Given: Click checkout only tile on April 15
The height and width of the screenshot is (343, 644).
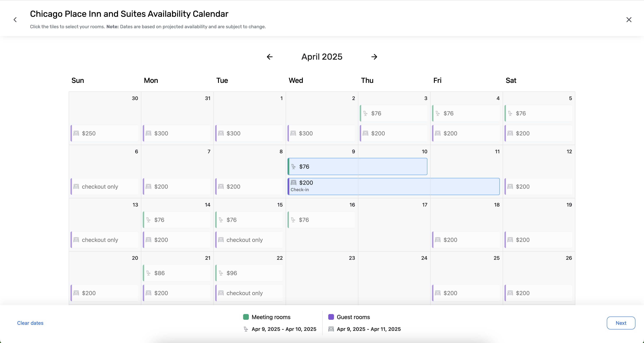Looking at the screenshot, I should [249, 240].
